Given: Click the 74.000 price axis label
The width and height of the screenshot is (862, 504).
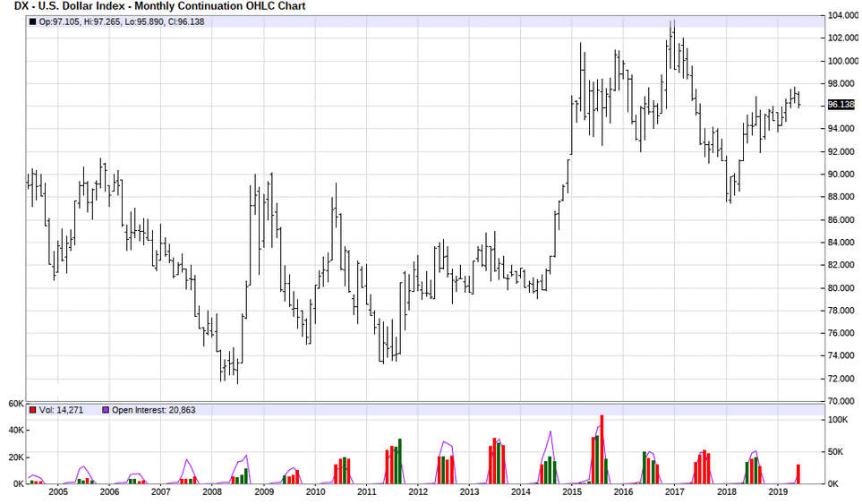Looking at the screenshot, I should click(x=841, y=355).
